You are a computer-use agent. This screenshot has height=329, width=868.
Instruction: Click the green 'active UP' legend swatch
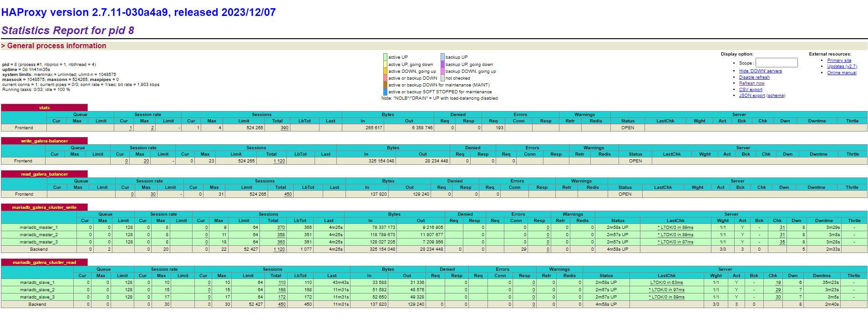(x=385, y=57)
